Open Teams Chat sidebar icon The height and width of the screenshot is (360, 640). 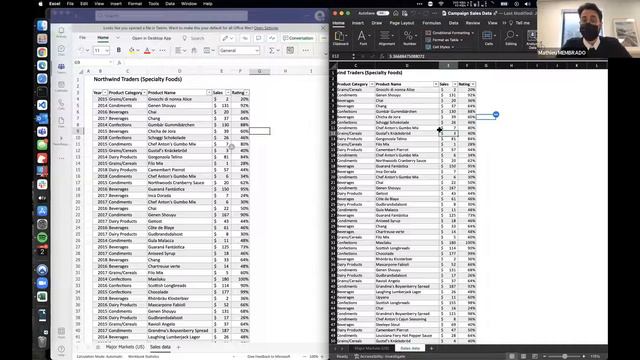pyautogui.click(x=61, y=50)
